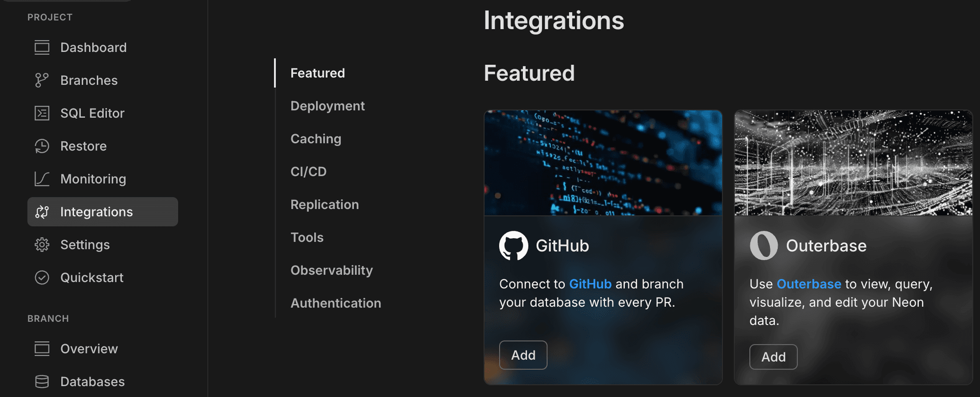
Task: Click the Databases cylinder icon
Action: click(x=42, y=382)
